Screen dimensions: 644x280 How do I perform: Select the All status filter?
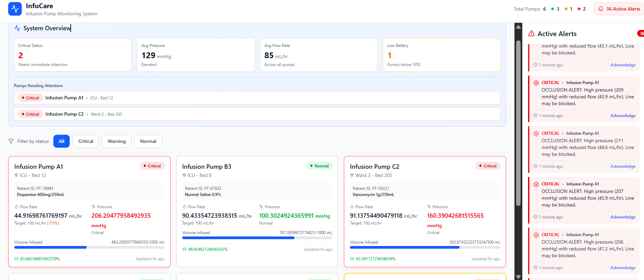[x=62, y=141]
